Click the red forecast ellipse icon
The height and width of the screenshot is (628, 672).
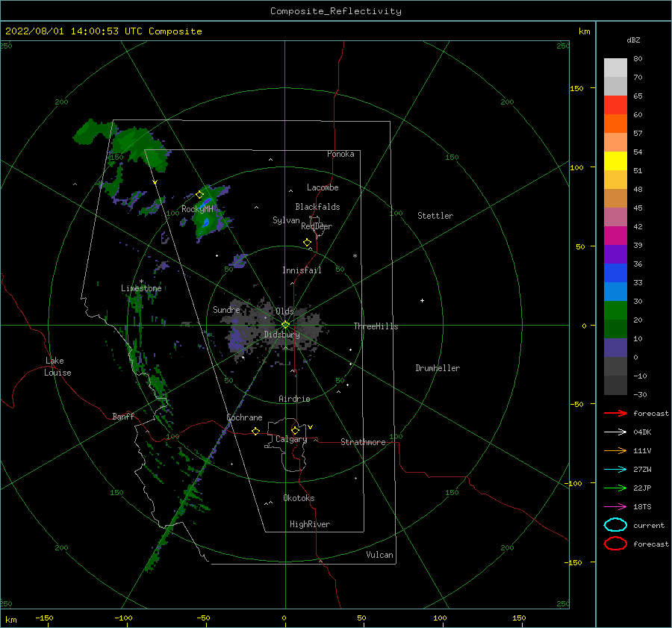click(615, 544)
